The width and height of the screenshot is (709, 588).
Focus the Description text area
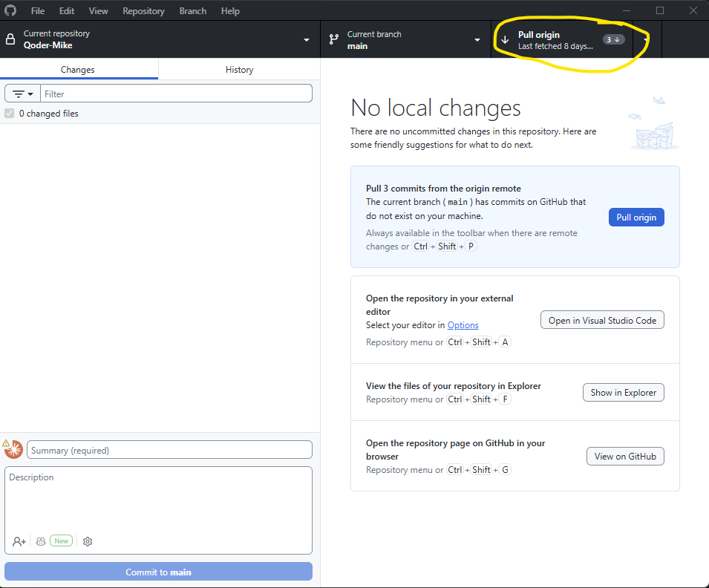pyautogui.click(x=158, y=510)
